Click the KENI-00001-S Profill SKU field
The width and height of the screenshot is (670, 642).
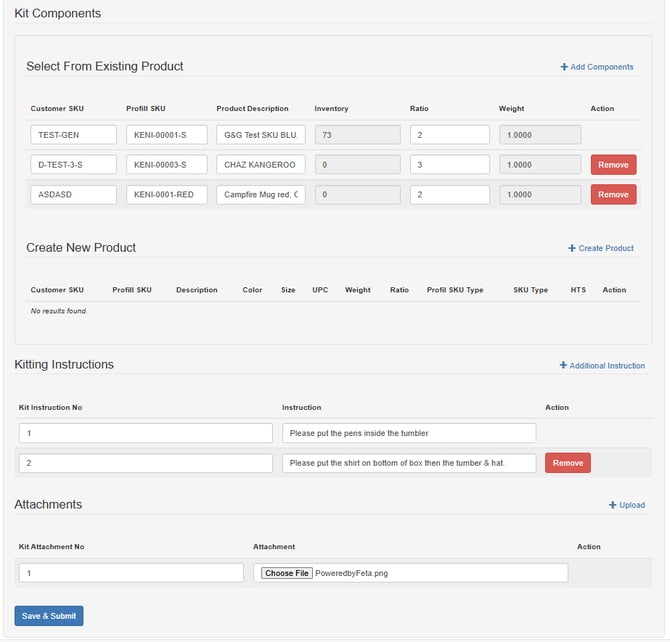[x=166, y=135]
